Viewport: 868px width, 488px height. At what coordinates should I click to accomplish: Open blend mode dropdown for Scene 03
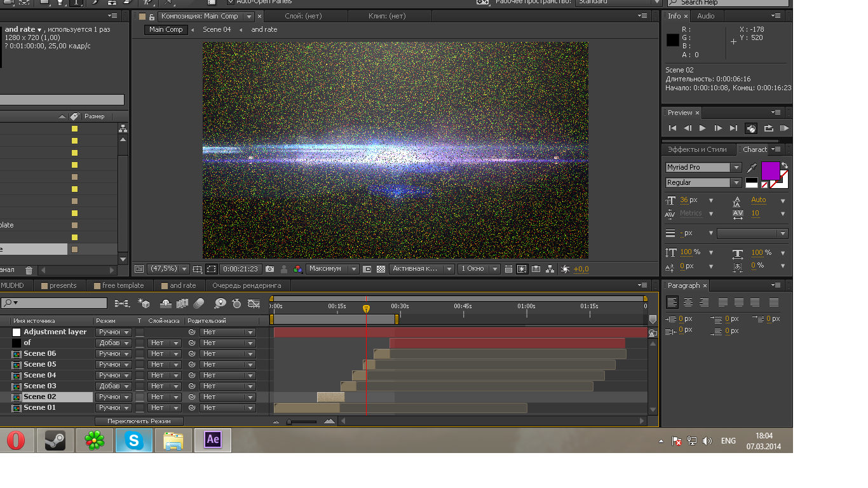(113, 386)
